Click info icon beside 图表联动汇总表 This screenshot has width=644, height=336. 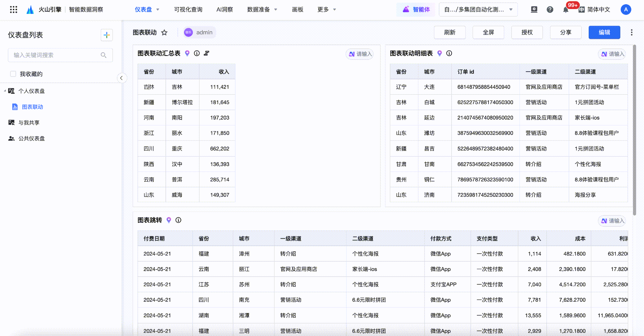pos(197,53)
